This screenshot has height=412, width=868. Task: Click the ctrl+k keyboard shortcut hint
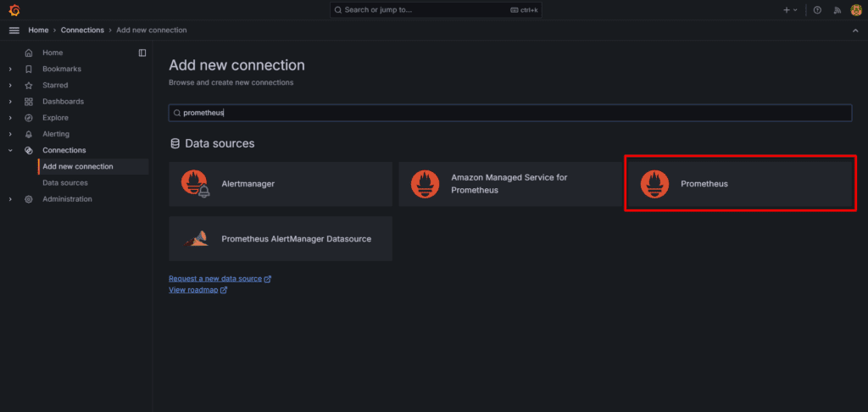coord(524,10)
